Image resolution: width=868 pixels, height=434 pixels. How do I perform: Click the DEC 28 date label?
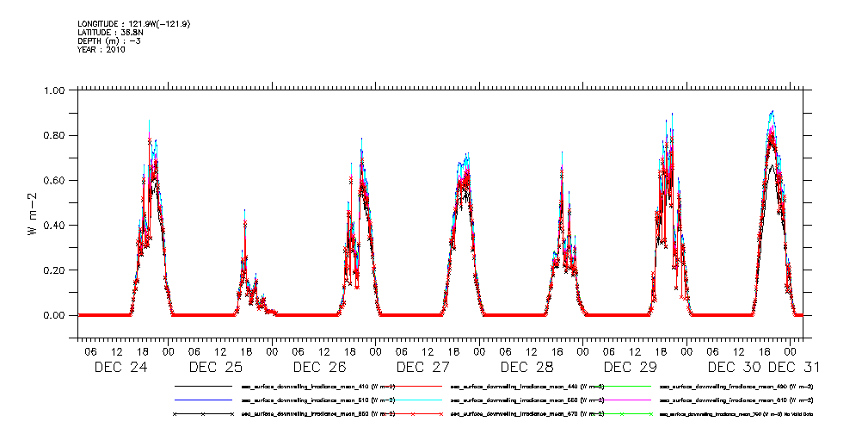pos(526,367)
